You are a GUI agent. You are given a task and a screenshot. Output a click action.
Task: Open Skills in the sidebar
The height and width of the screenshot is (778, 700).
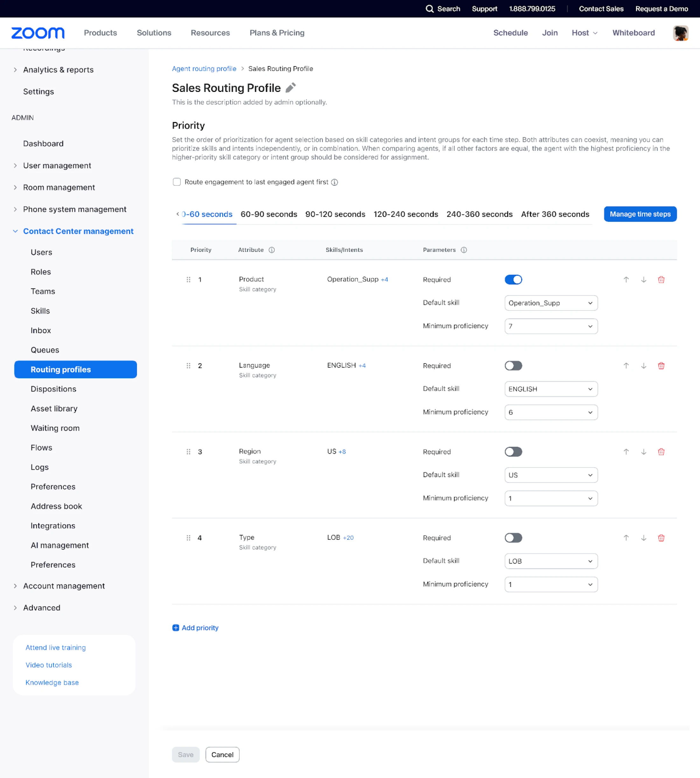click(40, 310)
